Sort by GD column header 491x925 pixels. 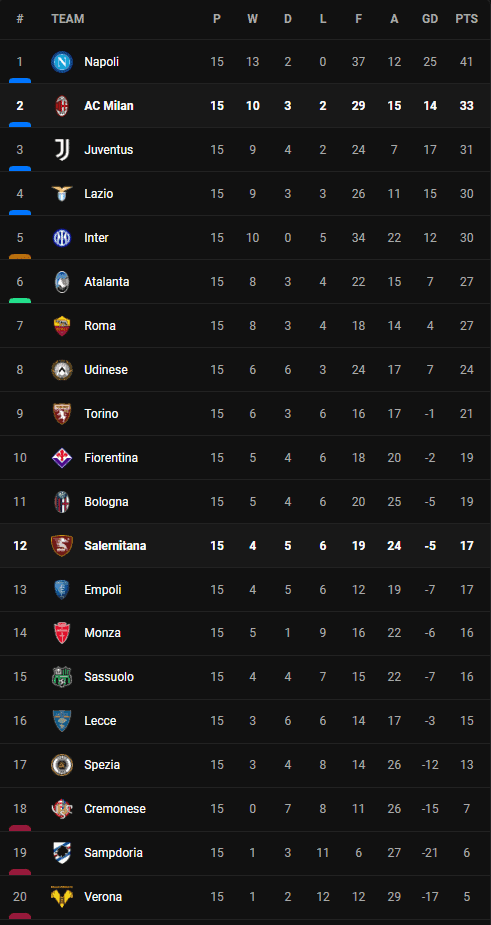(x=430, y=19)
